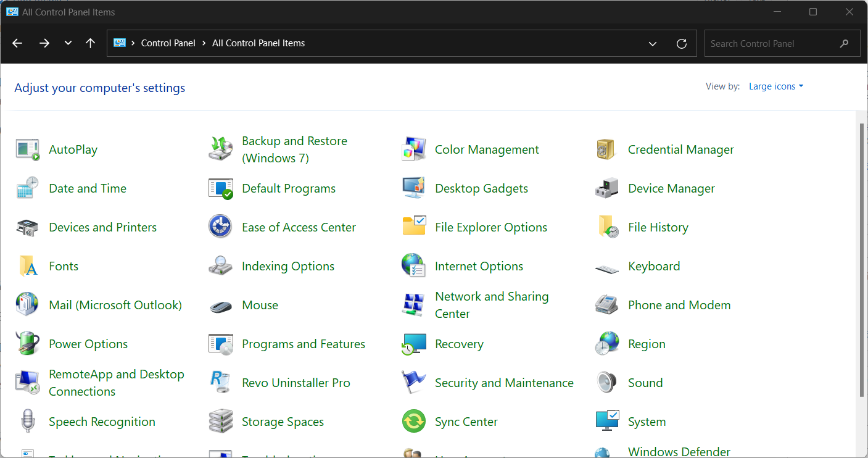This screenshot has height=458, width=868.
Task: Refresh the Control Panel view
Action: 682,43
